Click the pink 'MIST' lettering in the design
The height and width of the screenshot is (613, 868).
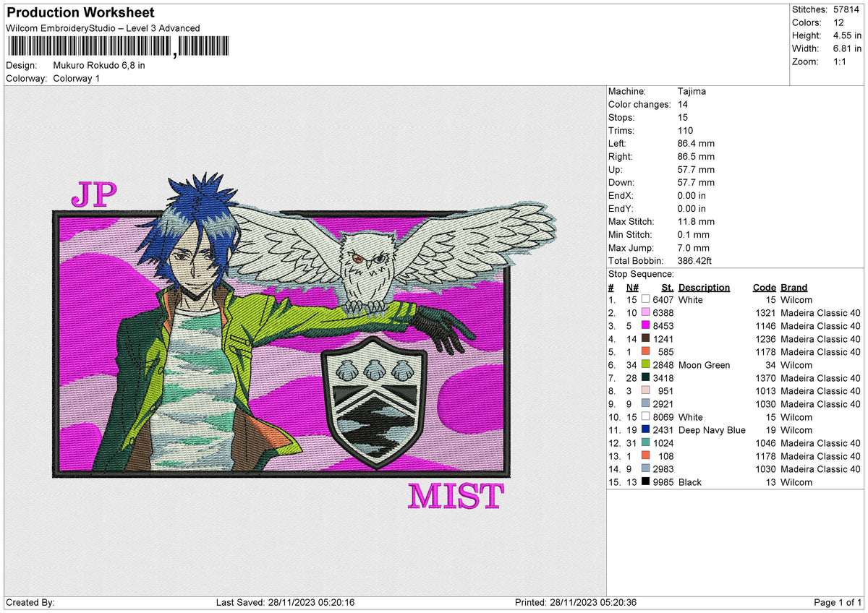click(456, 497)
